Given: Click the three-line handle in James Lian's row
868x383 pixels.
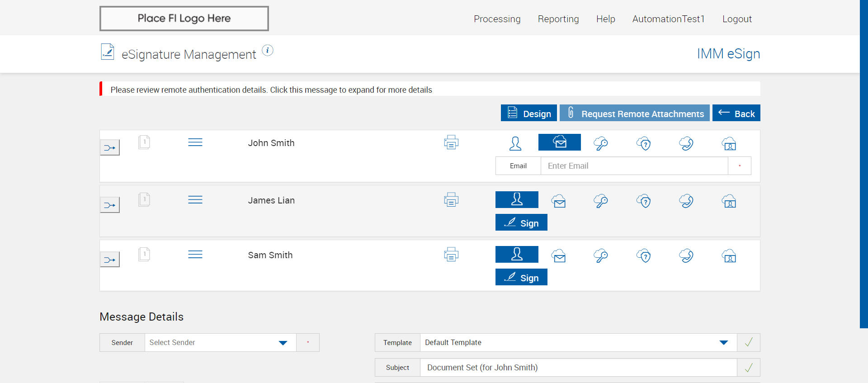Looking at the screenshot, I should pyautogui.click(x=195, y=200).
